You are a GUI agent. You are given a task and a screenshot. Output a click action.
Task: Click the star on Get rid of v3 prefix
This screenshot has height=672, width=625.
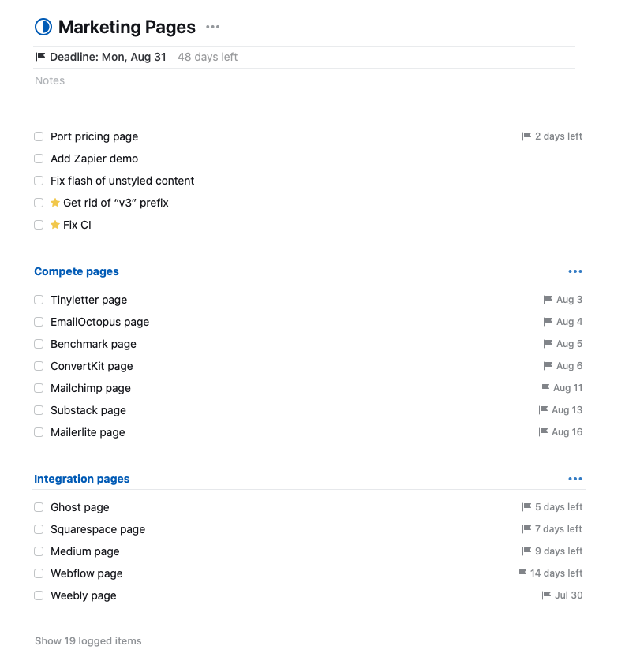pos(55,203)
